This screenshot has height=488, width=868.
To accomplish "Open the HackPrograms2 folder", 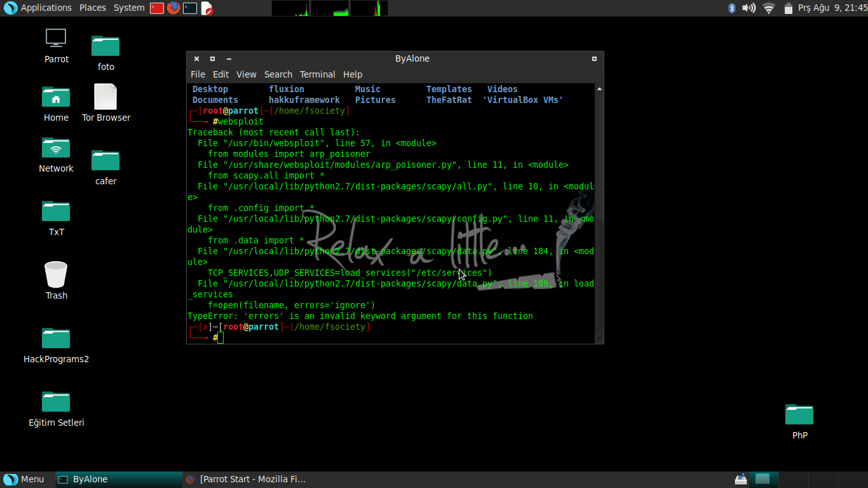I will coord(56,346).
